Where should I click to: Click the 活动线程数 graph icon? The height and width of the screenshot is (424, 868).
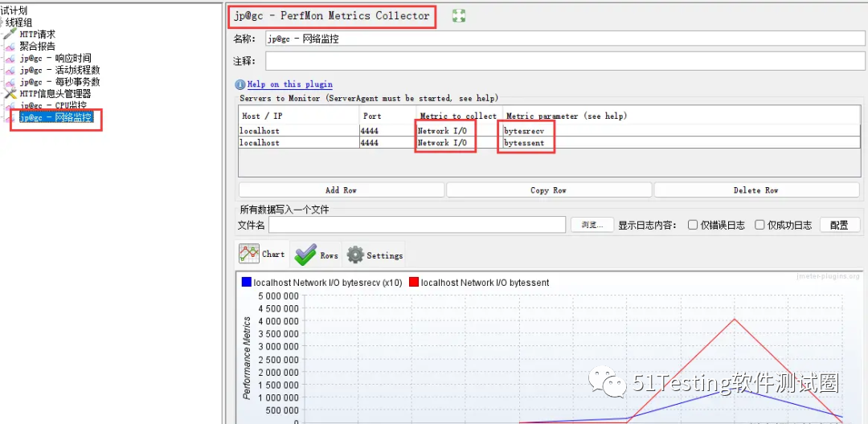point(10,70)
